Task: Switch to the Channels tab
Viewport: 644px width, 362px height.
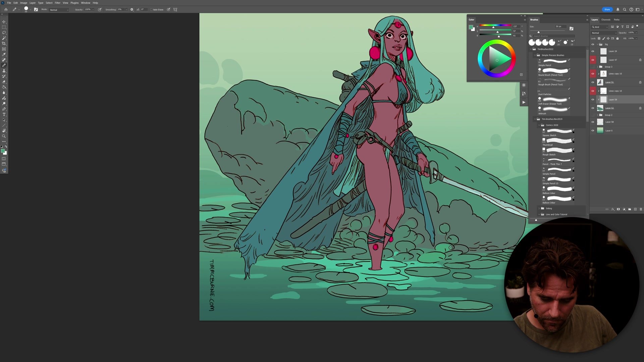Action: pyautogui.click(x=606, y=20)
